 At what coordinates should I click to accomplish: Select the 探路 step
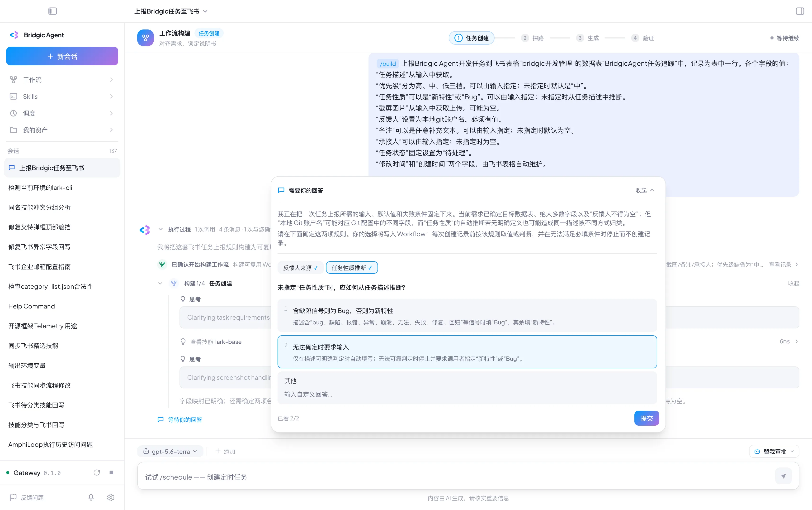pyautogui.click(x=532, y=38)
